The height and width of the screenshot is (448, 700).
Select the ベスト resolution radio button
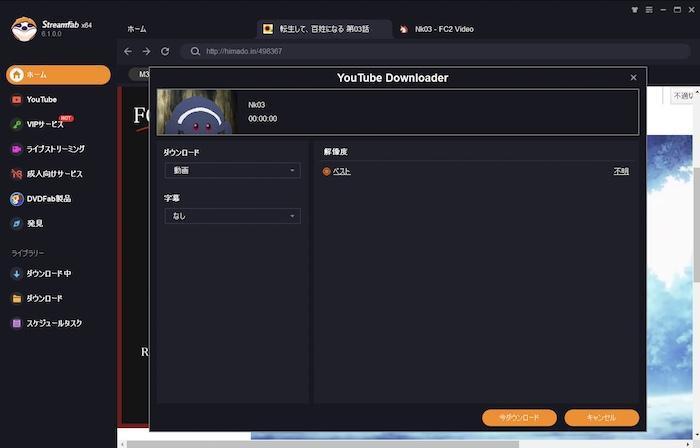pos(326,171)
